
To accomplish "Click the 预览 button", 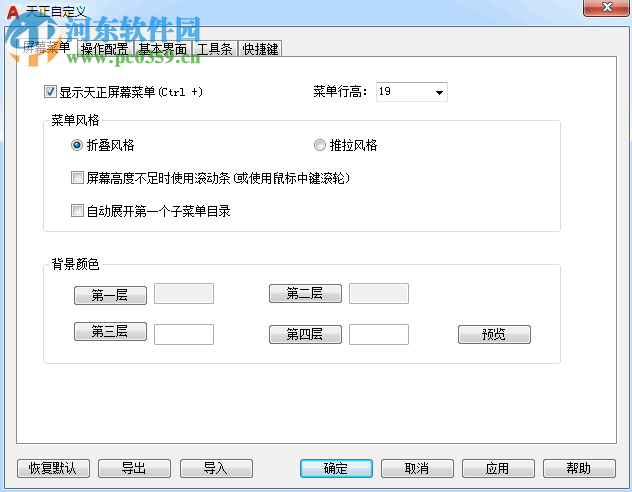I will point(494,334).
